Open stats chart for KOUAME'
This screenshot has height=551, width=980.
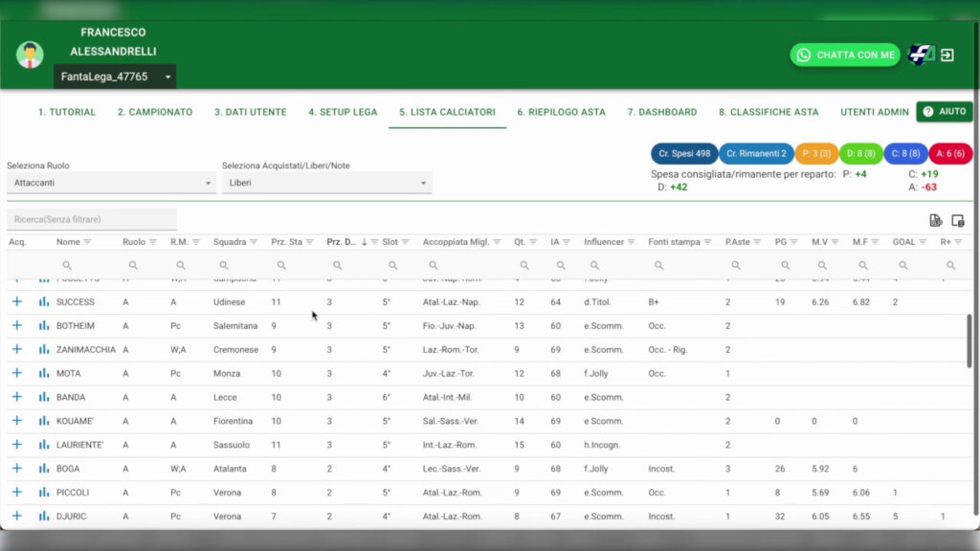click(x=44, y=421)
